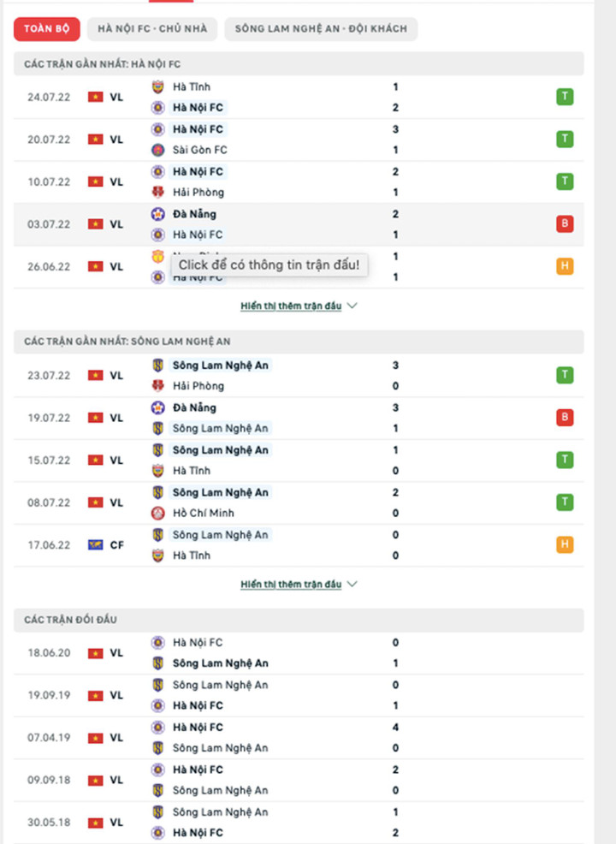
Task: Select the Toàn Bộ tab
Action: point(46,29)
